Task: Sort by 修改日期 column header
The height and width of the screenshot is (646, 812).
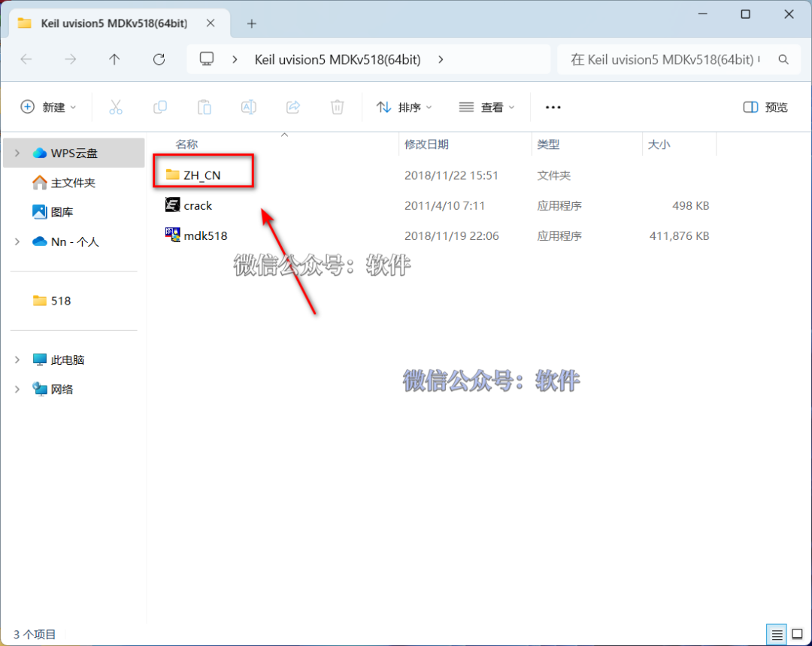Action: (426, 144)
